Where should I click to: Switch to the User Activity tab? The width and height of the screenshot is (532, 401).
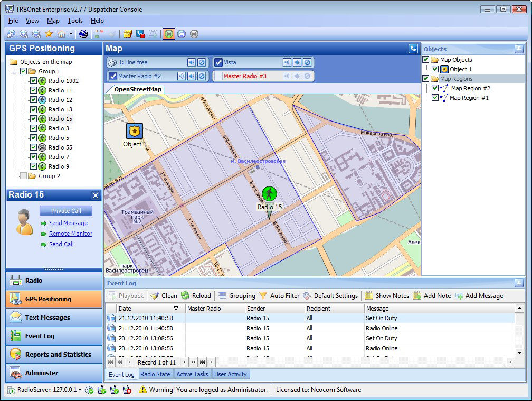231,374
